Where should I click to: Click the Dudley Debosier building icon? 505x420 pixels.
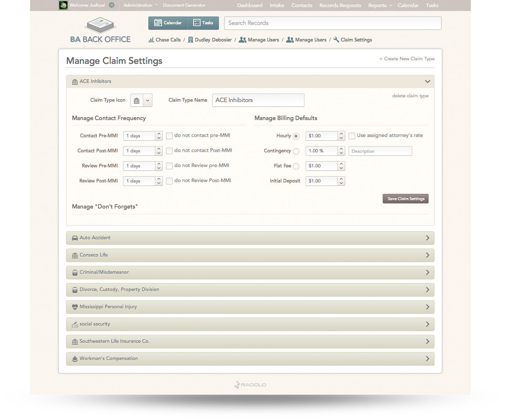click(x=190, y=40)
